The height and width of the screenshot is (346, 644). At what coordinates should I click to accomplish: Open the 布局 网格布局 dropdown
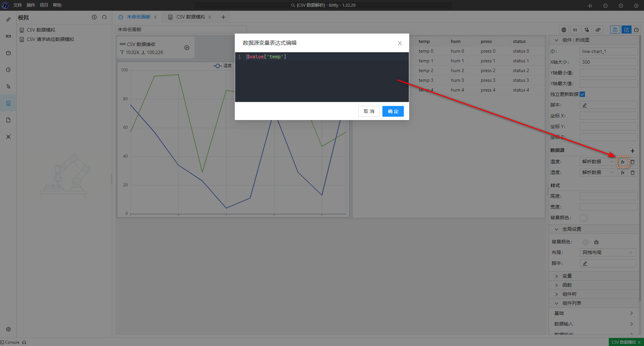point(607,252)
